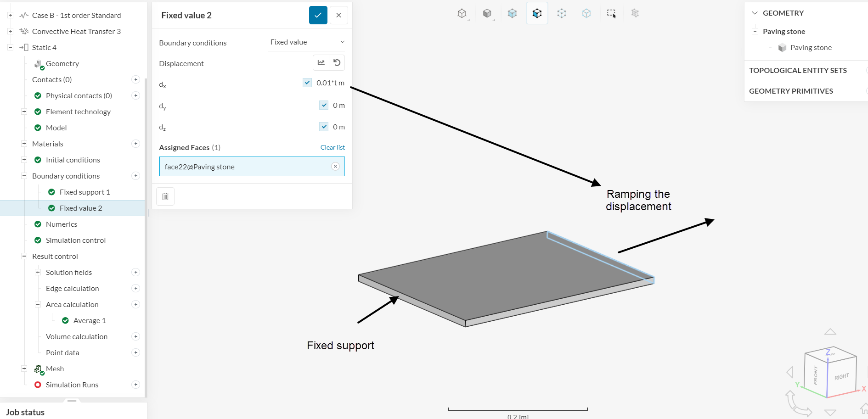The image size is (868, 419).
Task: Collapse the GEOMETRY section chevron
Action: click(755, 13)
